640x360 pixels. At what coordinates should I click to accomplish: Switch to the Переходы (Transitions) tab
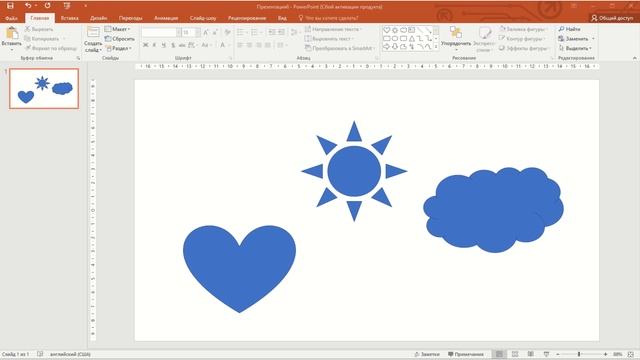click(x=131, y=18)
